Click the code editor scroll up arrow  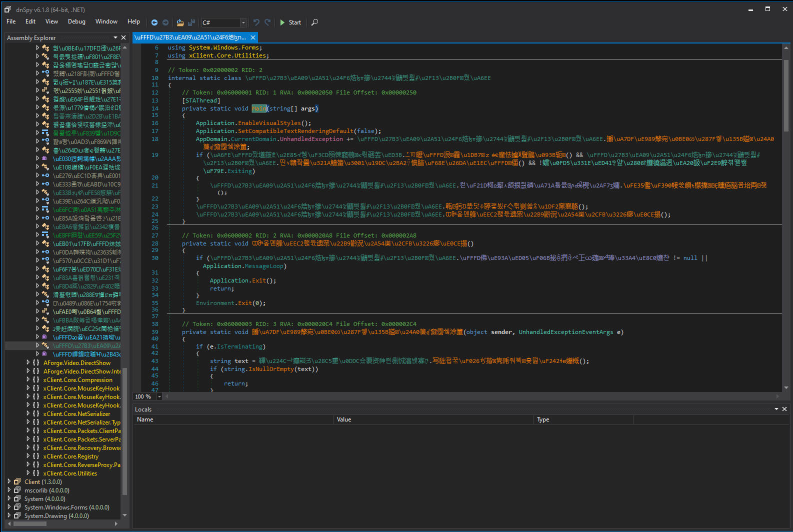click(786, 48)
